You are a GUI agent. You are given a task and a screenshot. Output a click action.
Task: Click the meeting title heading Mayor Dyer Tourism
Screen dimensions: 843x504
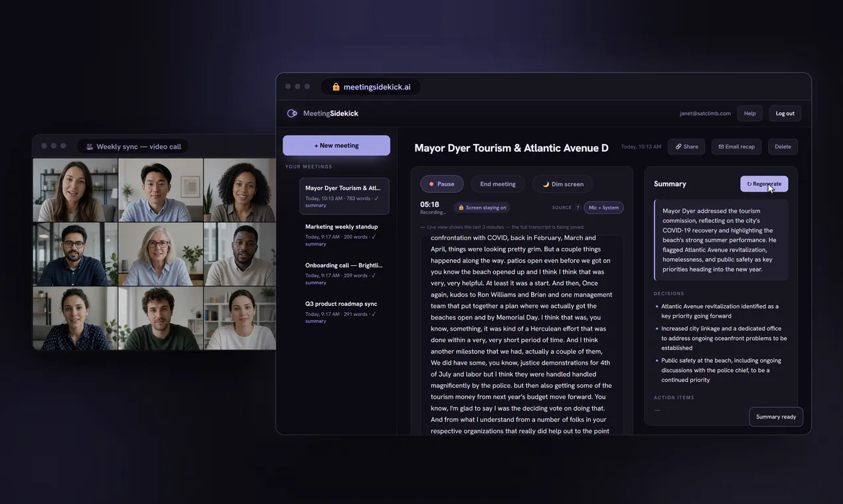[x=511, y=148]
